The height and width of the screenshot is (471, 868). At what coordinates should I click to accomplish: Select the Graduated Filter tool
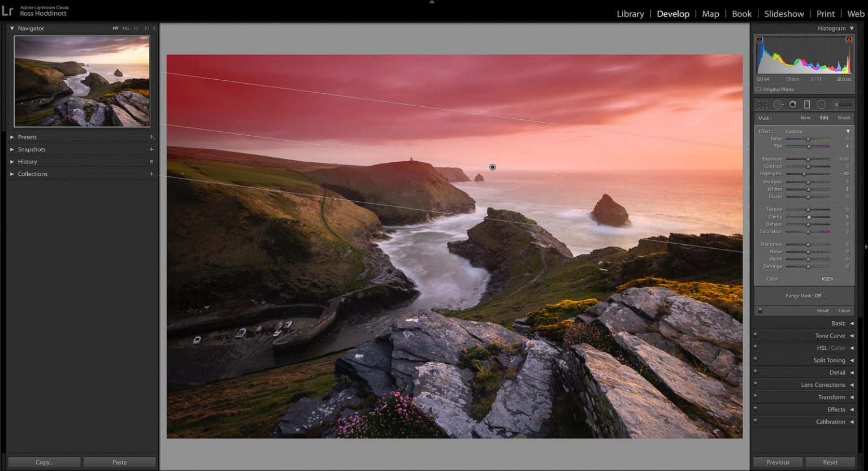pos(806,105)
